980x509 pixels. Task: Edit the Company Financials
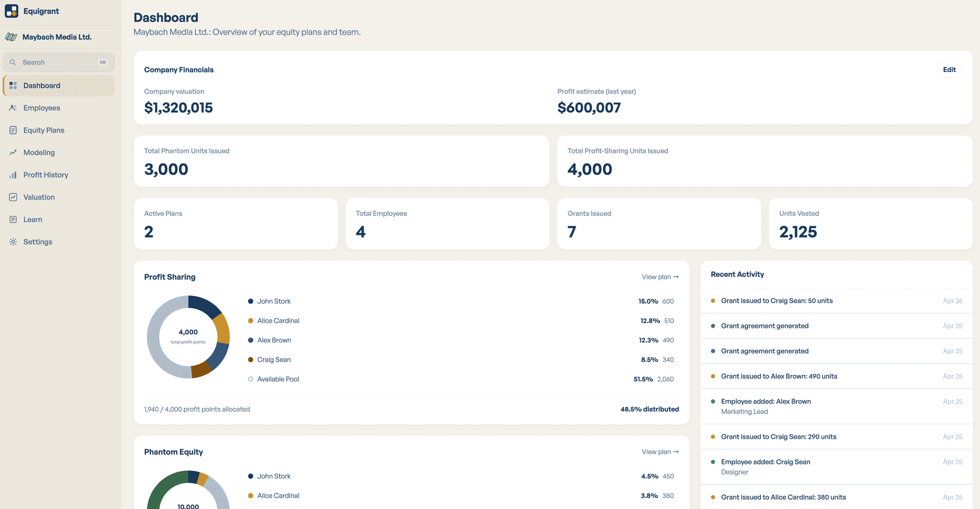pos(949,70)
